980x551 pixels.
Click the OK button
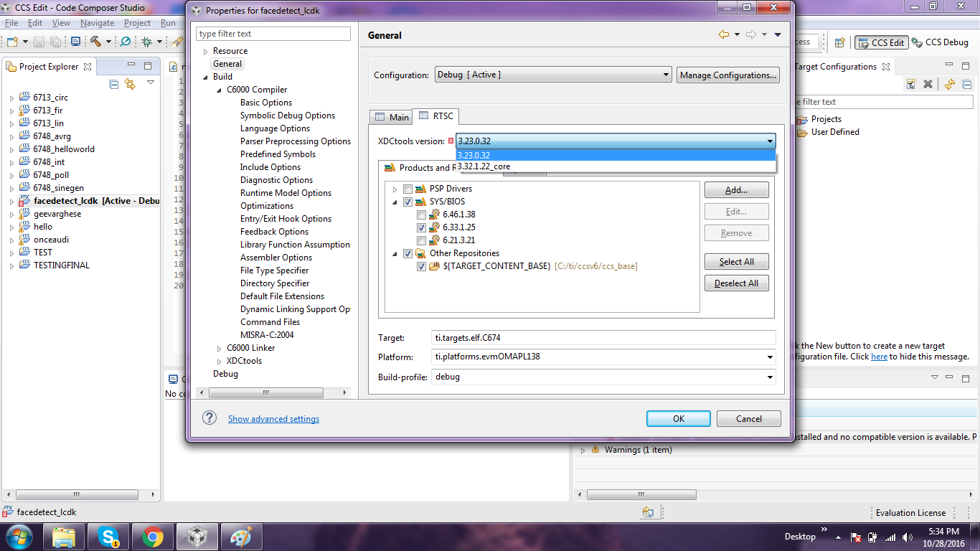(679, 419)
